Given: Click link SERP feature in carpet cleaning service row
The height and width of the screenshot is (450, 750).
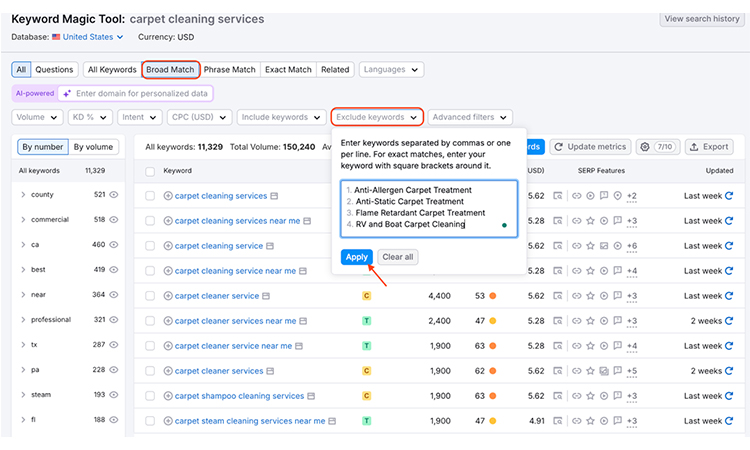Looking at the screenshot, I should 577,246.
